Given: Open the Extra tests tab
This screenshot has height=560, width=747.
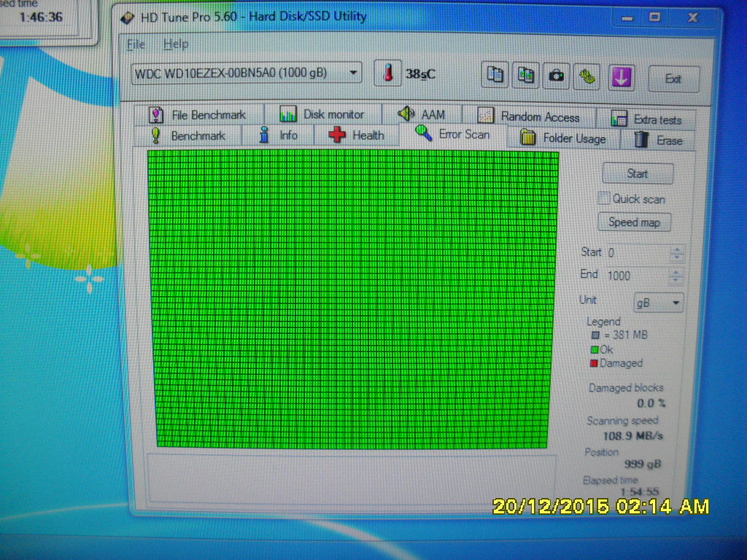Looking at the screenshot, I should pos(646,120).
